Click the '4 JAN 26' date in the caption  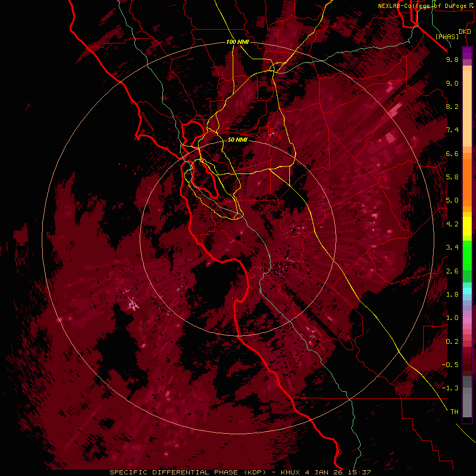pos(324,472)
